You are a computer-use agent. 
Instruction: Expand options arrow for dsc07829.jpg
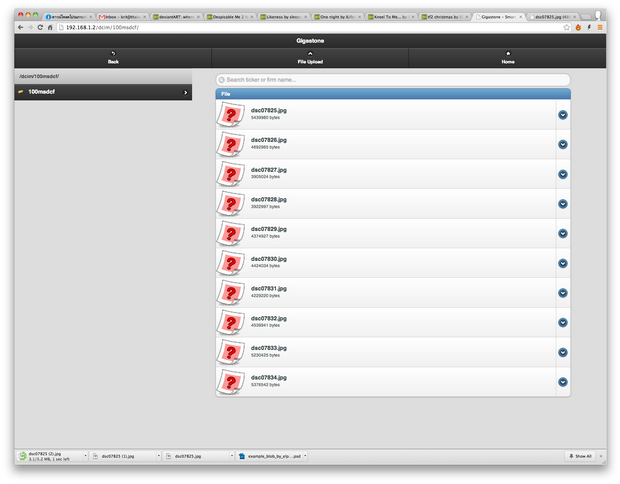563,233
